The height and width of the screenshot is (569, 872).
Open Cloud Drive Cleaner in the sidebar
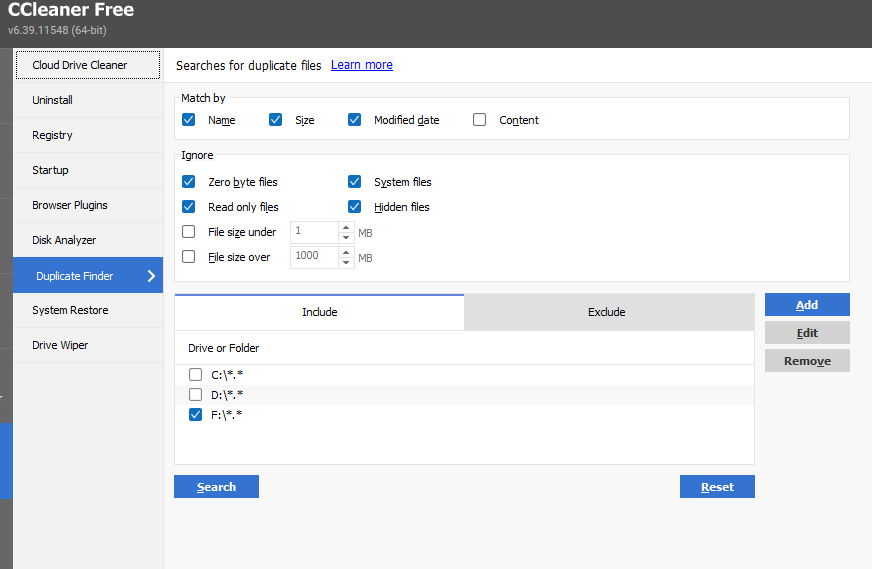click(x=88, y=65)
